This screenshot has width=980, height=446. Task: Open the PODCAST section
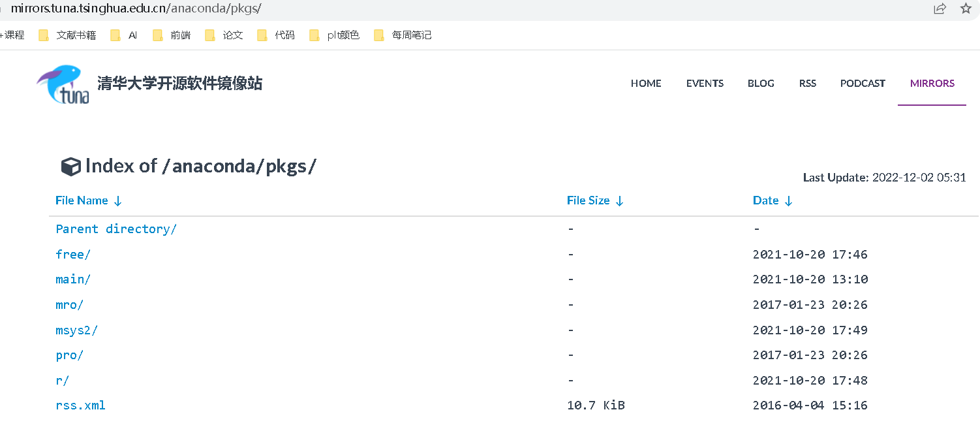[x=862, y=84]
